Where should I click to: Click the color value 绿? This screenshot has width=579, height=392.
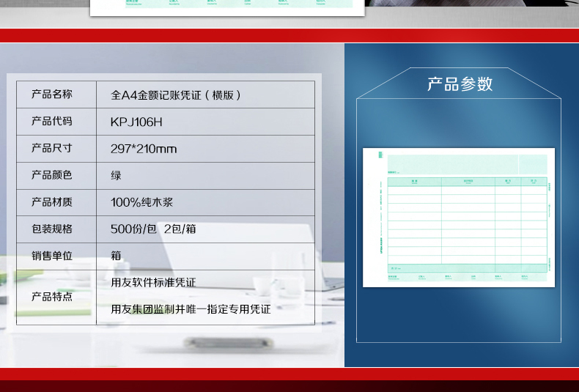coord(117,176)
